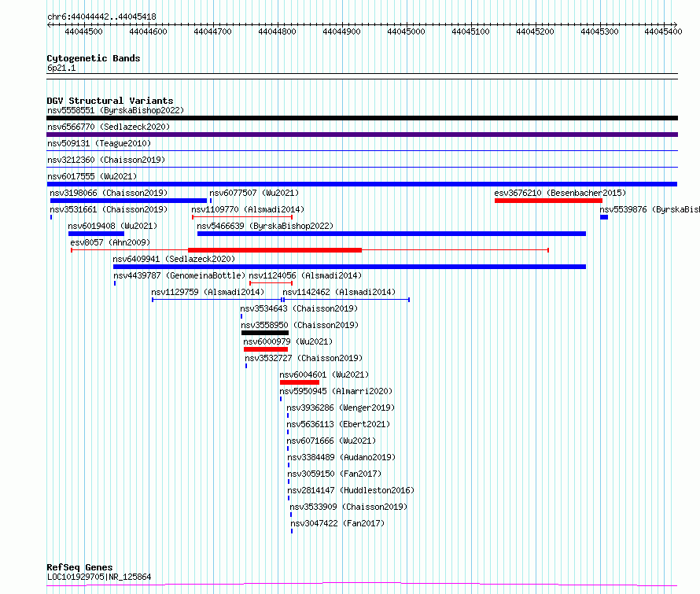700x594 pixels.
Task: Open the nsv3936286 (Wenger2019) label
Action: point(341,408)
